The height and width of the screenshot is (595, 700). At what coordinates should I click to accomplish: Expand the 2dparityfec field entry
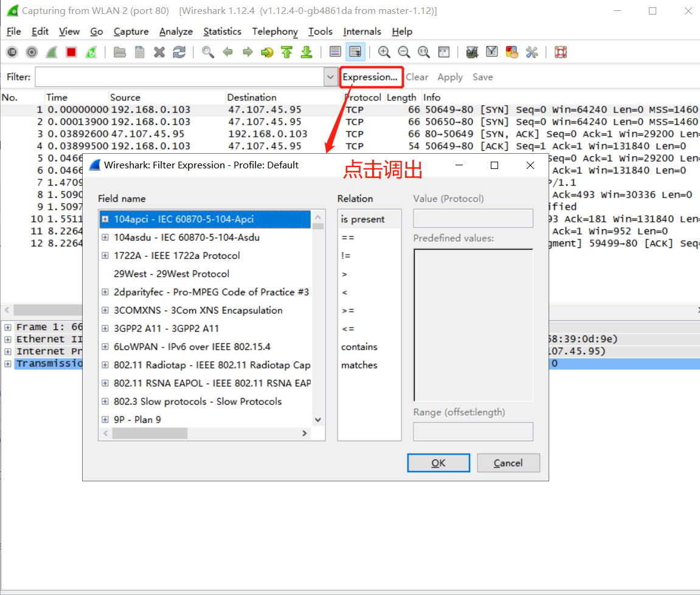coord(105,292)
